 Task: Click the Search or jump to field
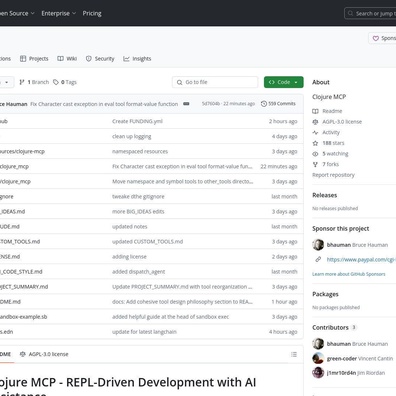(x=370, y=13)
